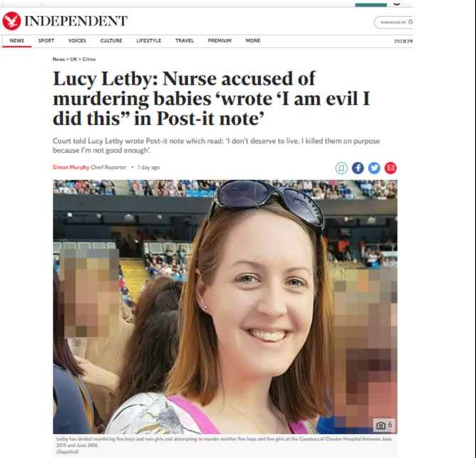
Task: Open the Culture menu item
Action: point(111,41)
